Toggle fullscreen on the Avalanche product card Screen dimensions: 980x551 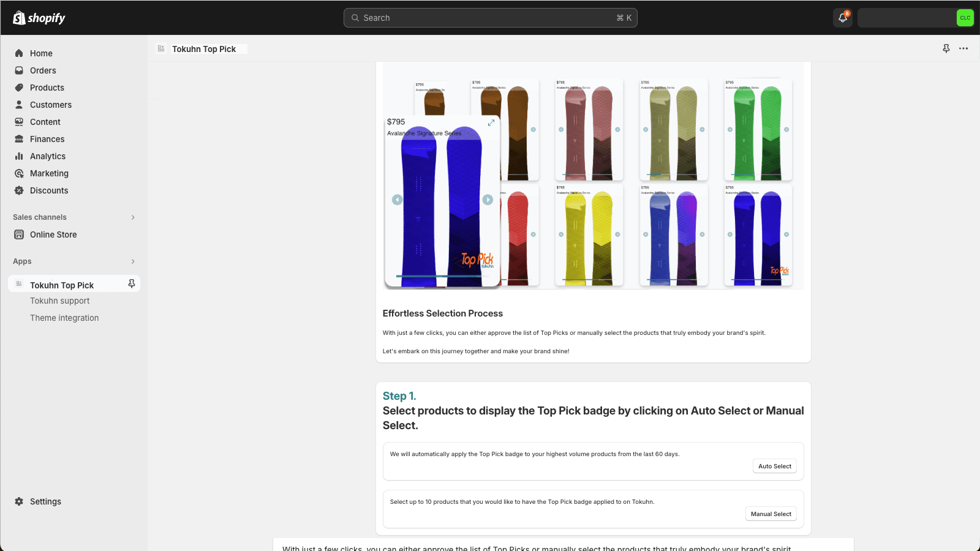coord(491,122)
